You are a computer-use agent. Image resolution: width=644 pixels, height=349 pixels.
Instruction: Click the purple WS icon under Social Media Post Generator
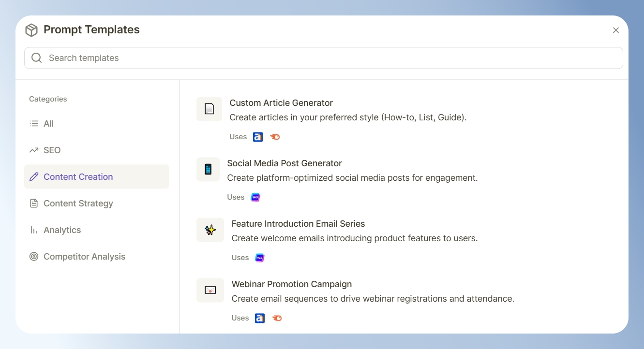255,197
